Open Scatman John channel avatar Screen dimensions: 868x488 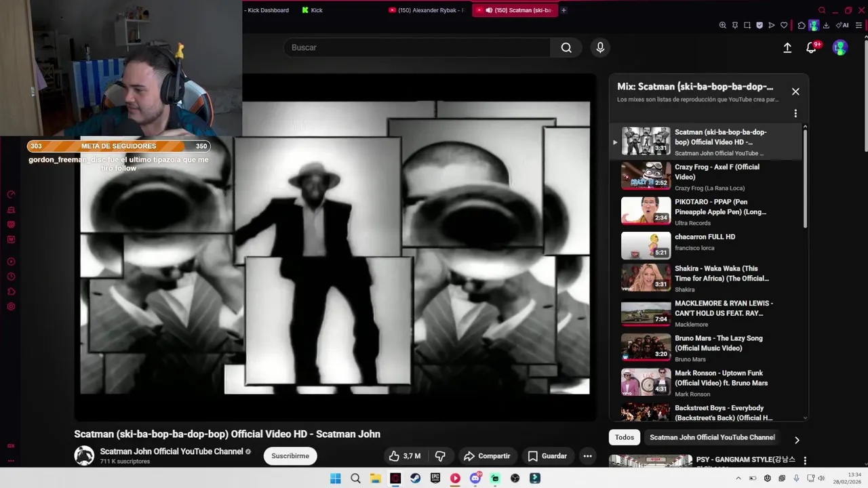point(84,455)
